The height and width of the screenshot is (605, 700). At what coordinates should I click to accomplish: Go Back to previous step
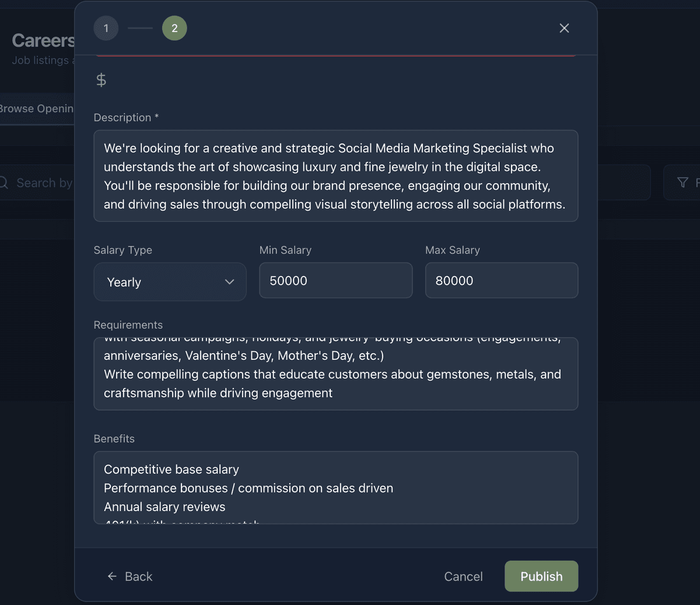click(x=129, y=576)
